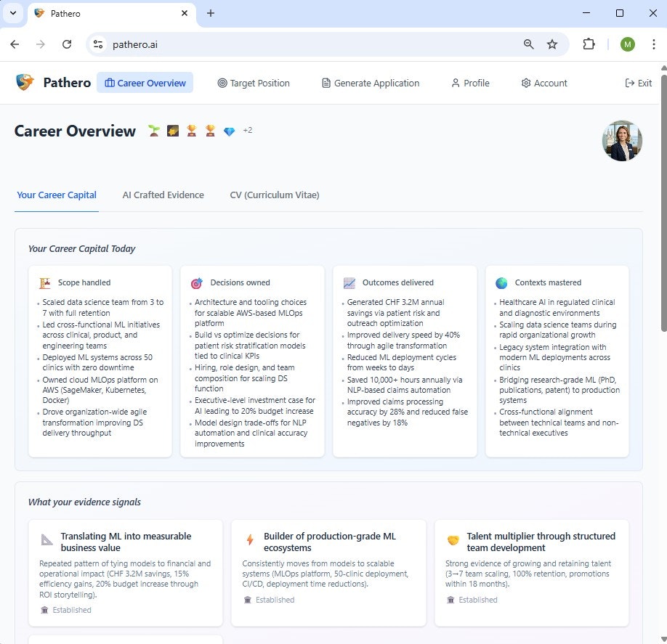
Task: Switch to CV (Curriculum Vitae) tab
Action: [x=275, y=195]
